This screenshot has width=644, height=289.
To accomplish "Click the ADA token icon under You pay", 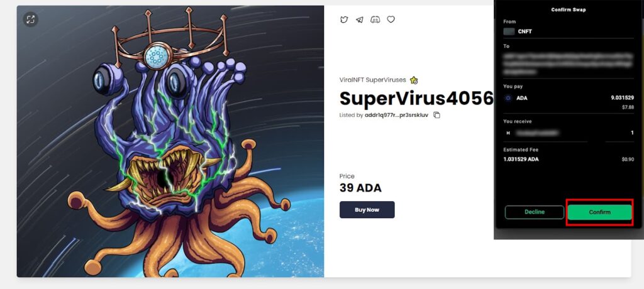I will click(x=508, y=98).
